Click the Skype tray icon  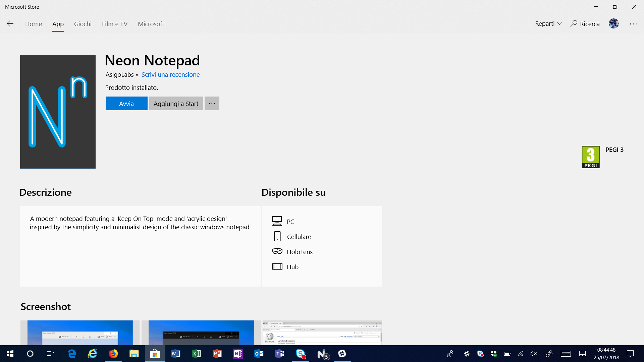480,354
